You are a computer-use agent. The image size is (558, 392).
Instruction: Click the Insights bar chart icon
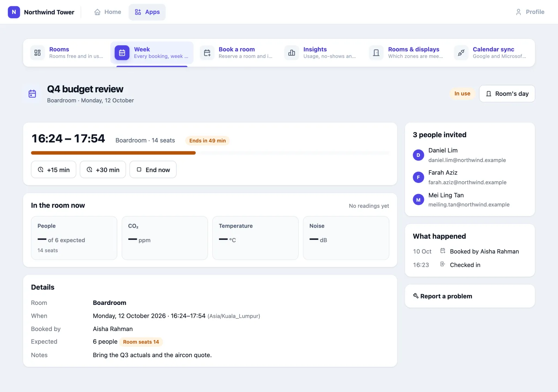(x=292, y=53)
